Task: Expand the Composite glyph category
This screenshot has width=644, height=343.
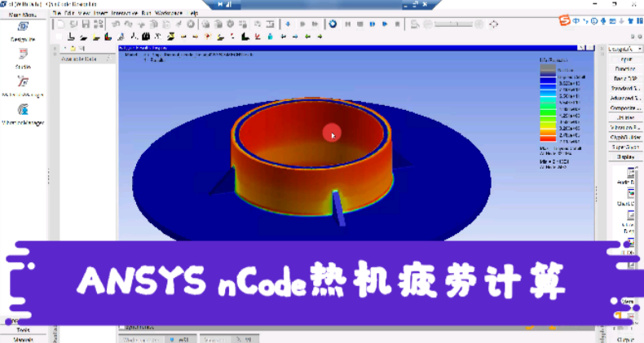Action: coord(625,108)
